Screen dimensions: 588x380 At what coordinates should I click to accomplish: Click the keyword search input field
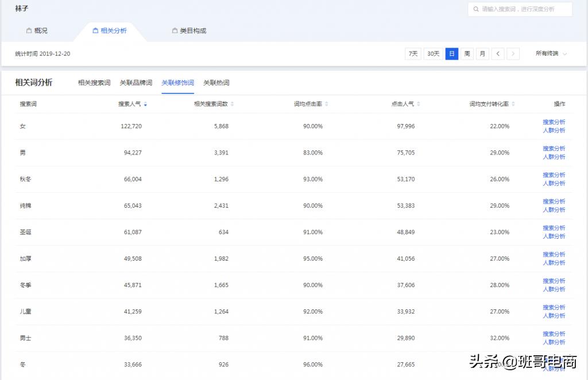pos(523,9)
